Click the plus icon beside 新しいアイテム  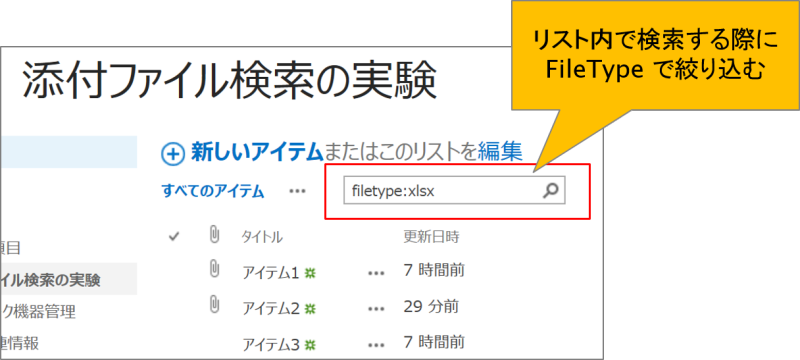pos(172,153)
